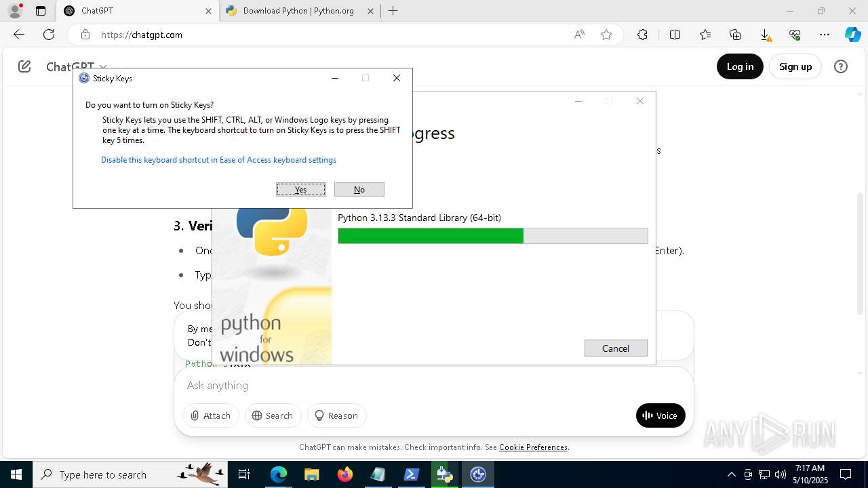Go back with the browser arrow

pos(19,35)
